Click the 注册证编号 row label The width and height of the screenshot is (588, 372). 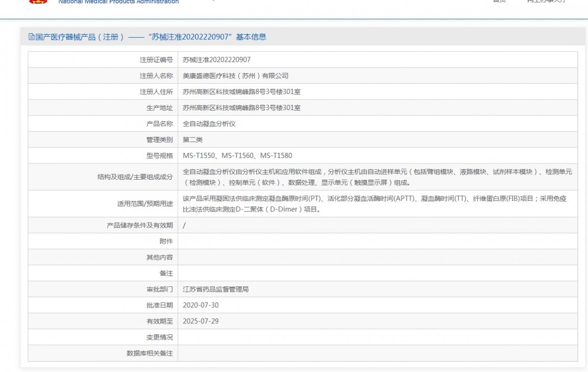156,60
